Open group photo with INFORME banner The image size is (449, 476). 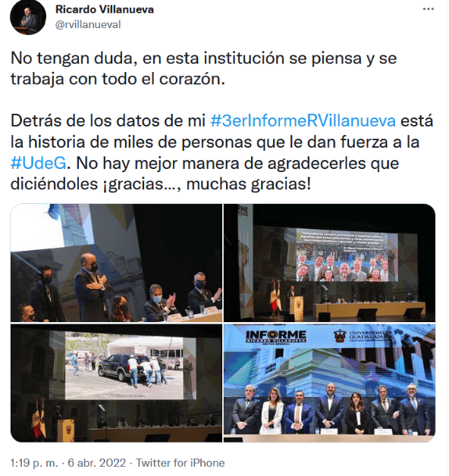coord(330,383)
